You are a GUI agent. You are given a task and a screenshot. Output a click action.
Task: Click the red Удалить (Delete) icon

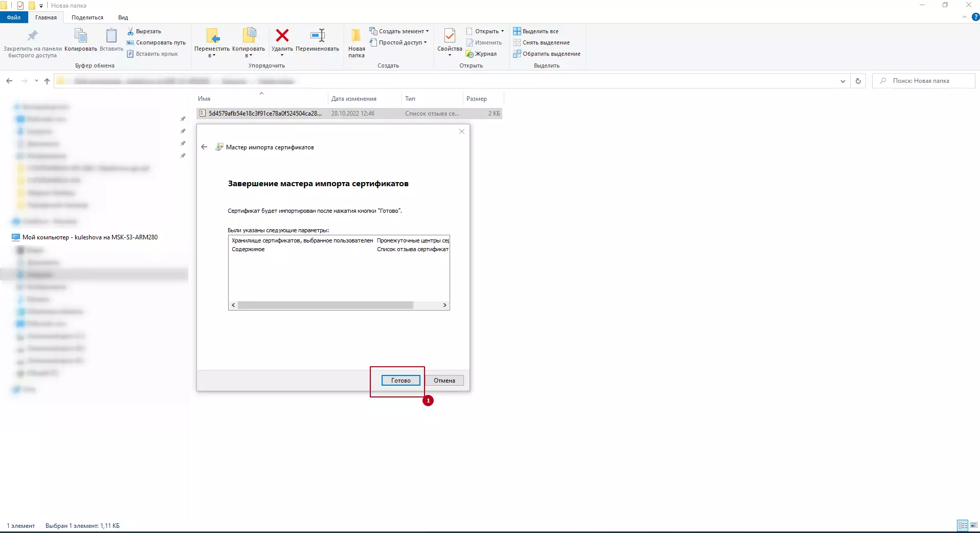(x=282, y=35)
